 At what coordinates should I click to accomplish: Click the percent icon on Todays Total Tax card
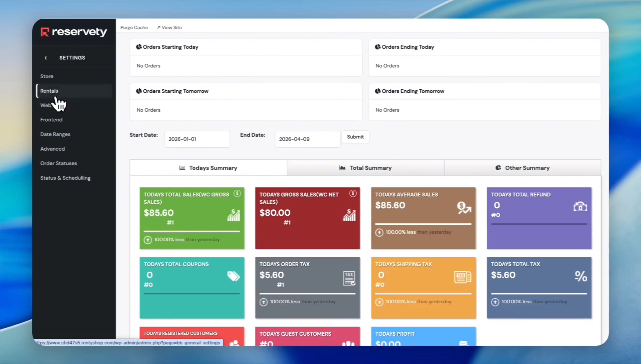(x=581, y=276)
